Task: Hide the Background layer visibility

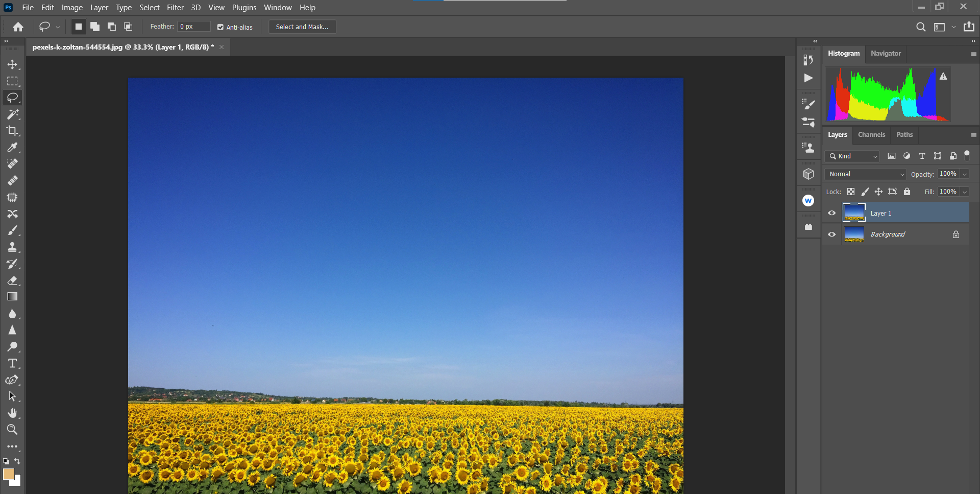Action: tap(832, 234)
